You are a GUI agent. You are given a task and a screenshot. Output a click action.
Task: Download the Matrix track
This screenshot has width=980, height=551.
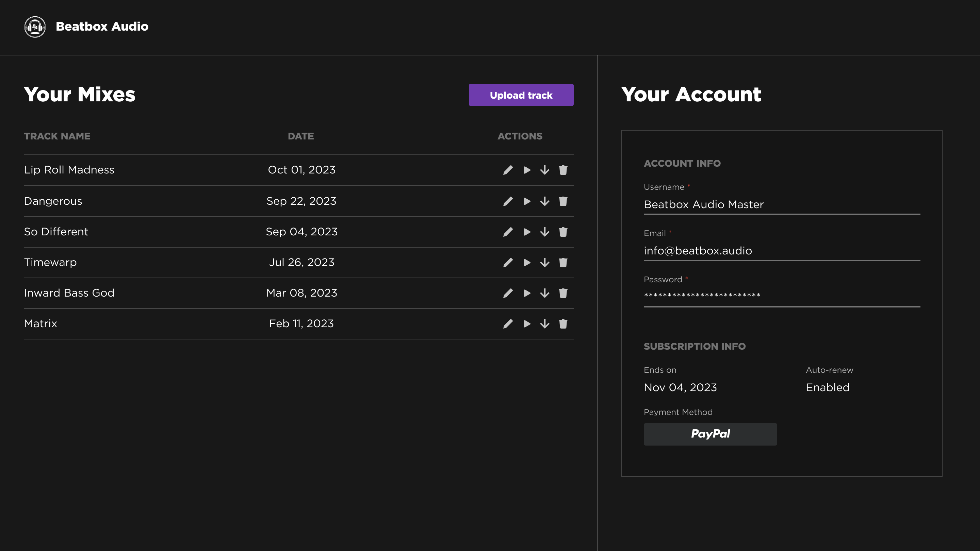pos(545,323)
